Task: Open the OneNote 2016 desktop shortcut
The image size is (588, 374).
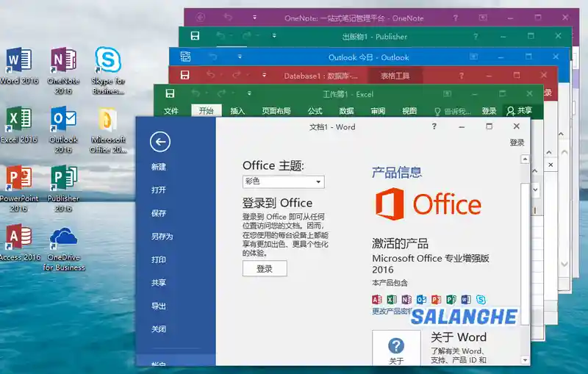Action: [x=63, y=71]
